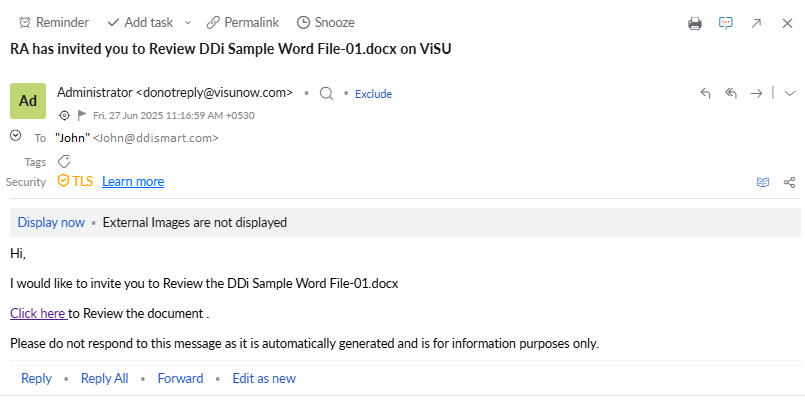Viewport: 805px width, 418px height.
Task: Click the forward arrow icon in header
Action: 757,93
